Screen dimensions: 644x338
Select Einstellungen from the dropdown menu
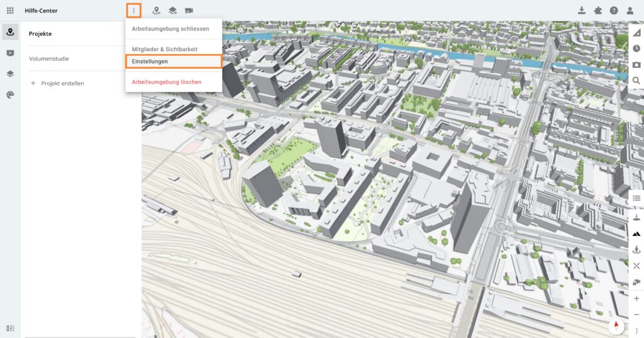174,62
